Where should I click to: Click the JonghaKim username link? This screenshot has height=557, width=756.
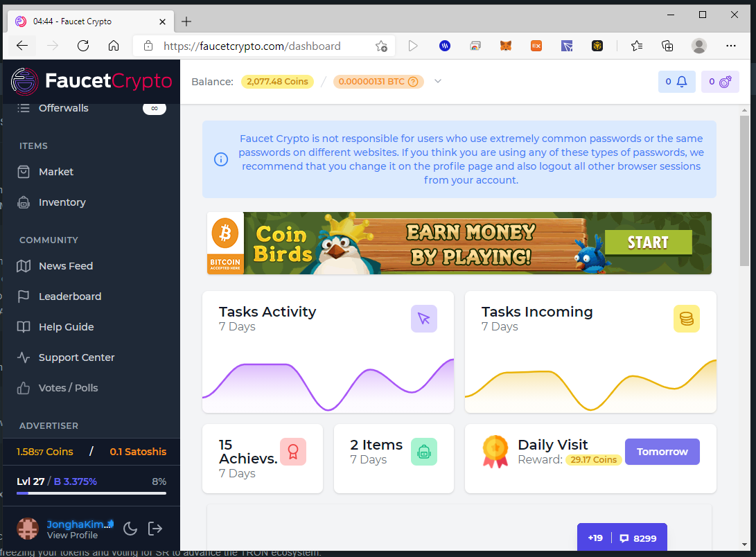80,524
